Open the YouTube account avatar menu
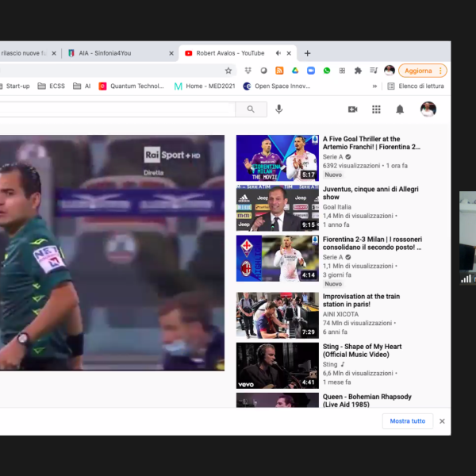476x476 pixels. coord(428,109)
